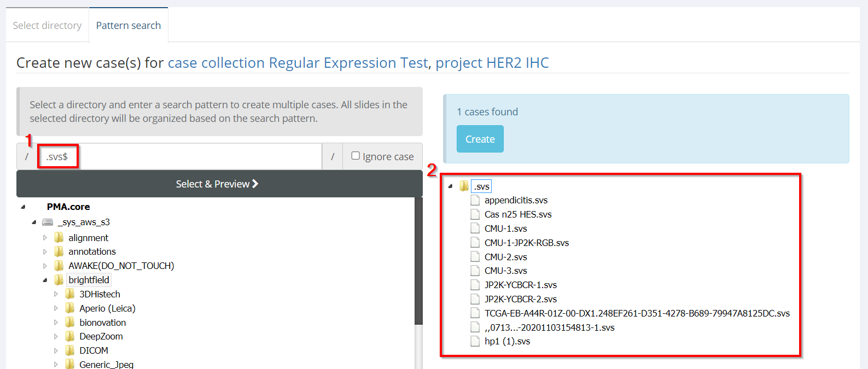Expand the annotations folder
This screenshot has width=868, height=369.
click(x=45, y=251)
